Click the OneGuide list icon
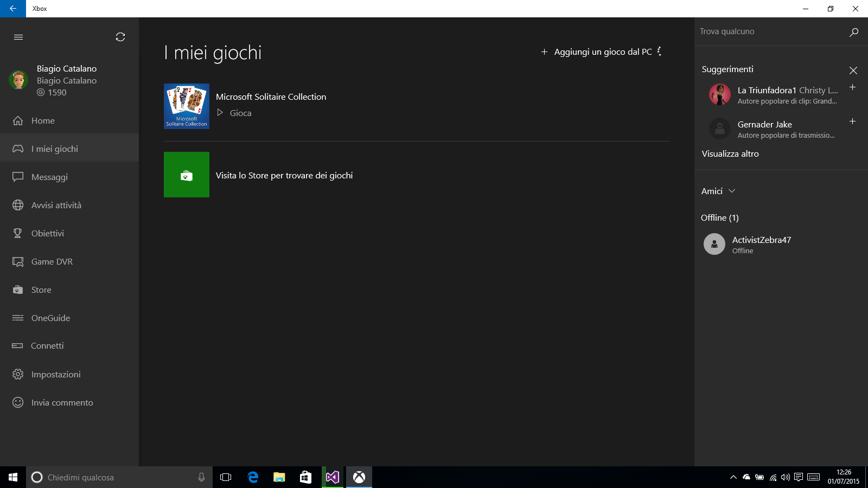 [x=18, y=318]
